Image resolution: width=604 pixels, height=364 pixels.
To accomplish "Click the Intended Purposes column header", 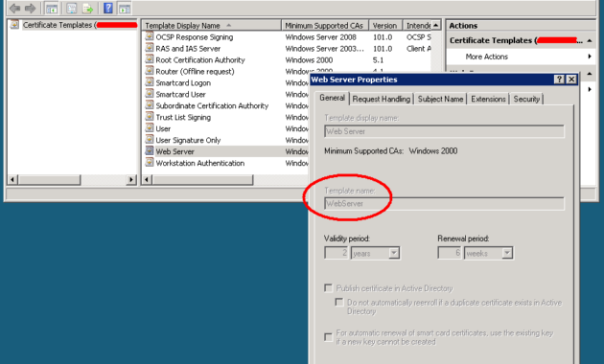I will tap(417, 26).
